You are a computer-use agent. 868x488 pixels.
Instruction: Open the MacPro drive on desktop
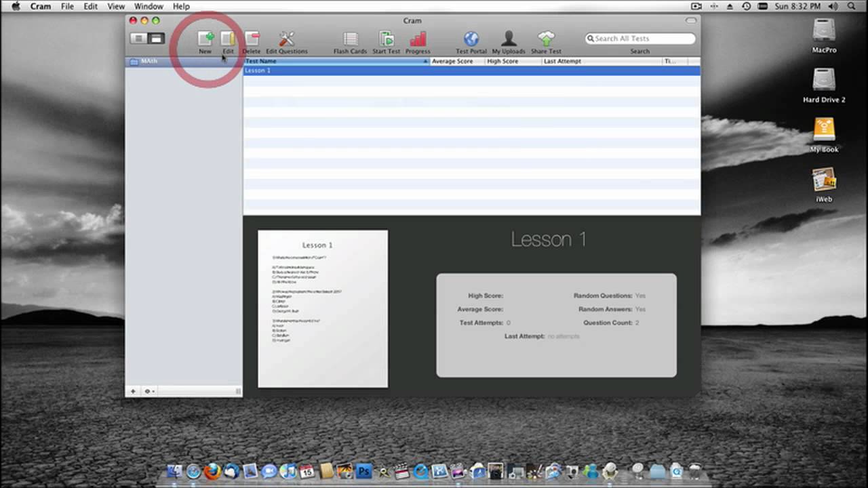(x=824, y=36)
